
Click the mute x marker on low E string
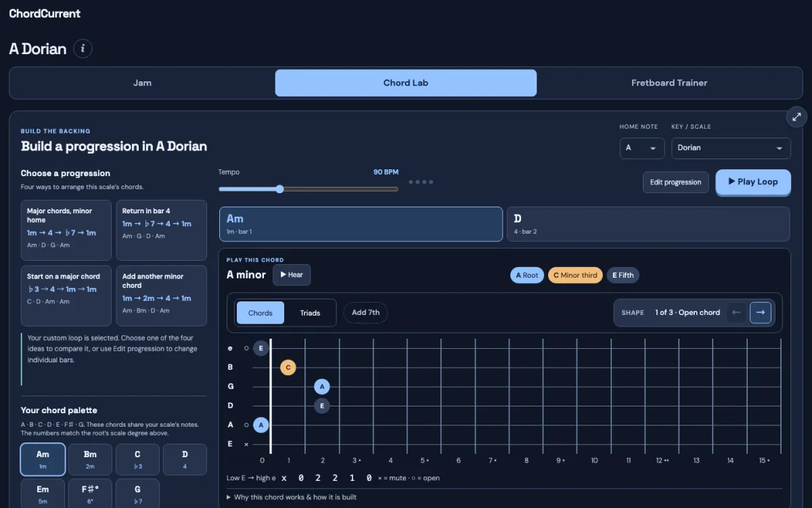(246, 444)
